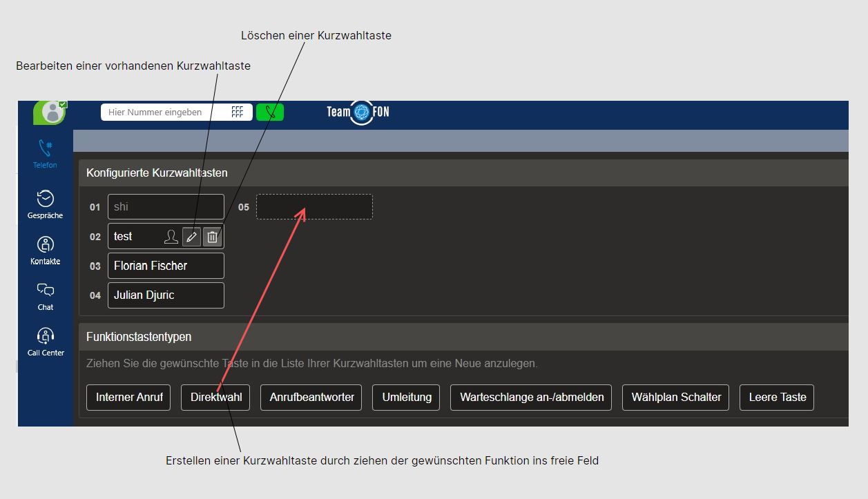Select the Florian Fischer speed dial key
Screen dimensions: 868x499
click(x=166, y=266)
